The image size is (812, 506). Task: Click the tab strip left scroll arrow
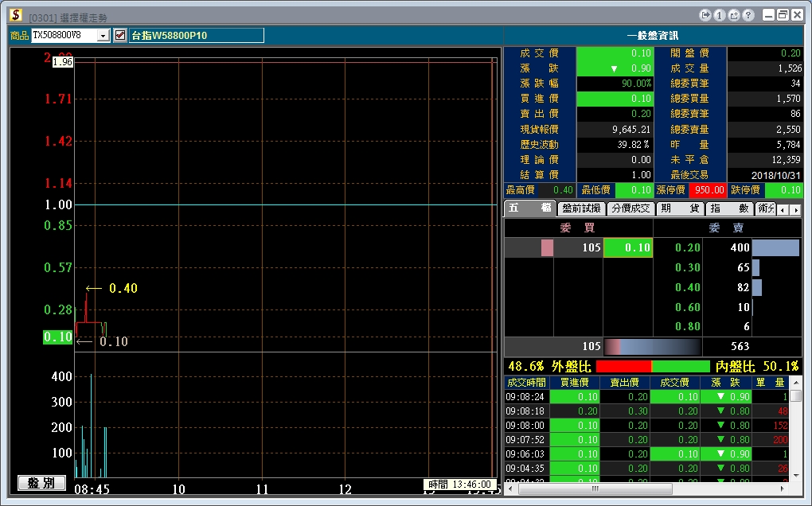pyautogui.click(x=783, y=209)
